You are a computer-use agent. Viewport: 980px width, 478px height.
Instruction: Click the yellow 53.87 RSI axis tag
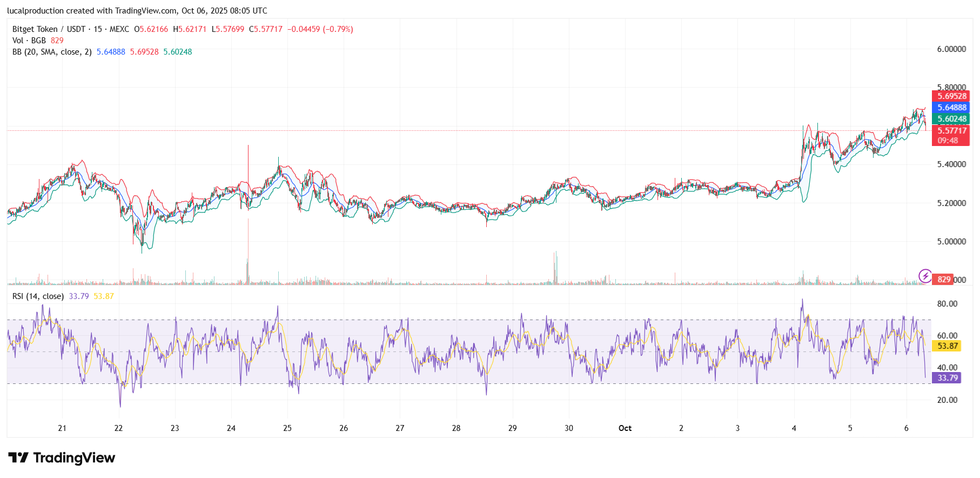click(947, 346)
